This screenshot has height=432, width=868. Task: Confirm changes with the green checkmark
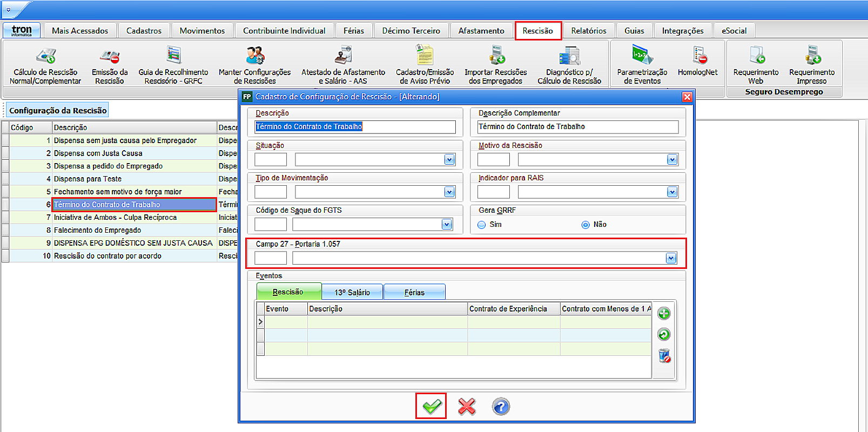[432, 406]
